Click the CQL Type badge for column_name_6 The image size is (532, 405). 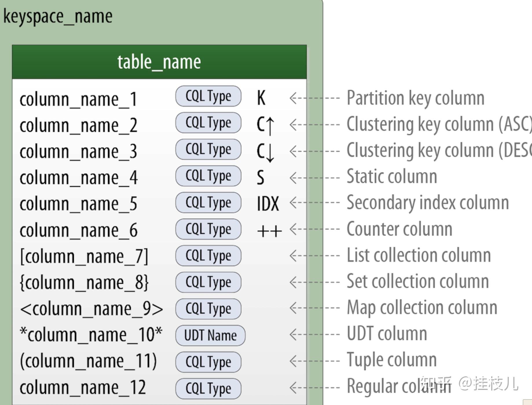208,229
